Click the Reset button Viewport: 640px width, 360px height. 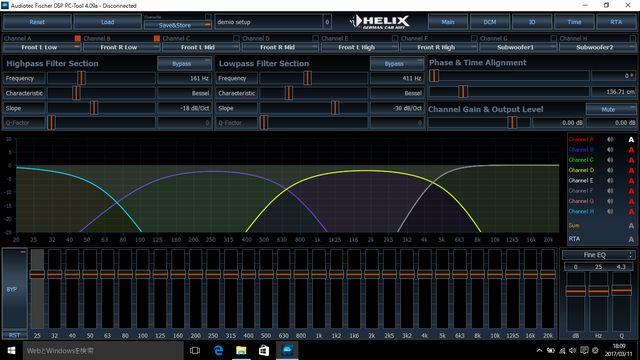click(37, 22)
